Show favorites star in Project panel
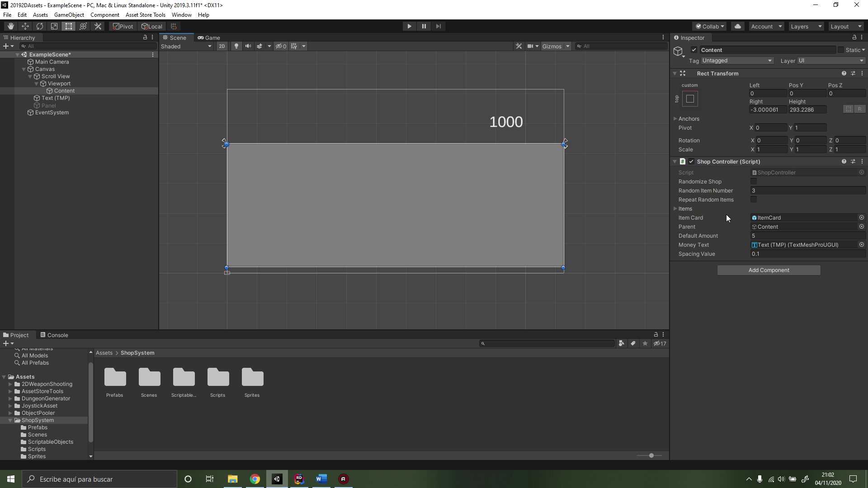868x488 pixels. click(645, 343)
